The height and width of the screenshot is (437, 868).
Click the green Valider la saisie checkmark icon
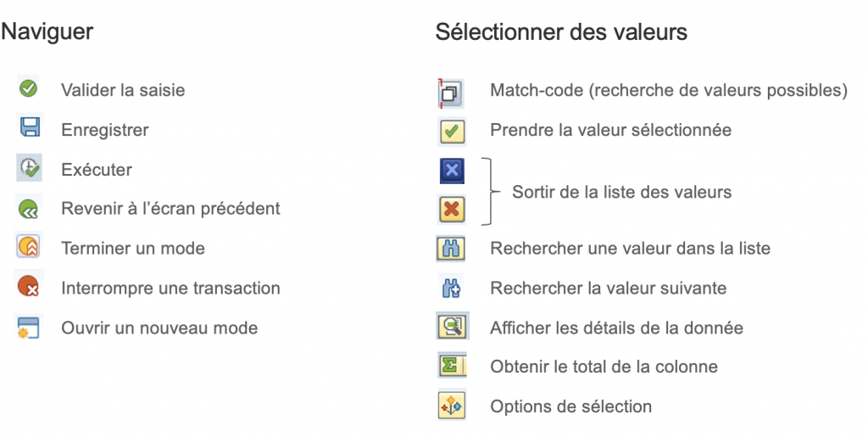pyautogui.click(x=28, y=87)
